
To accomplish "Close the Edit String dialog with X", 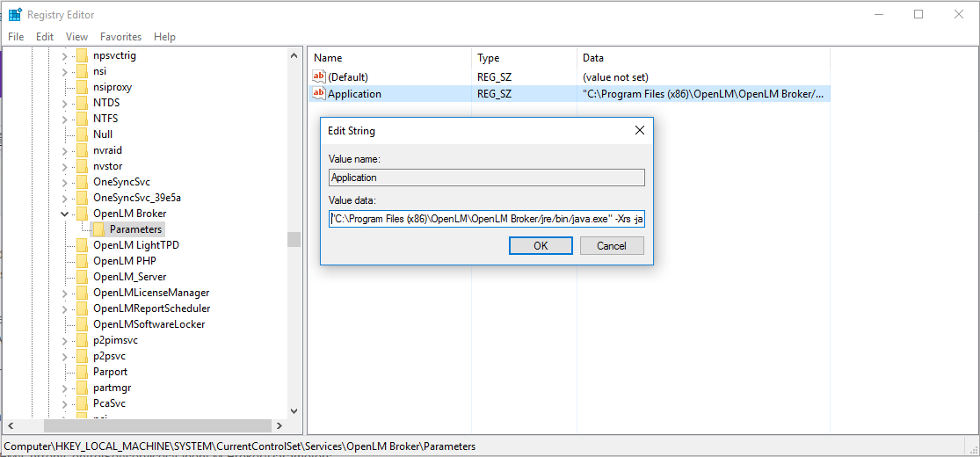I will 639,131.
